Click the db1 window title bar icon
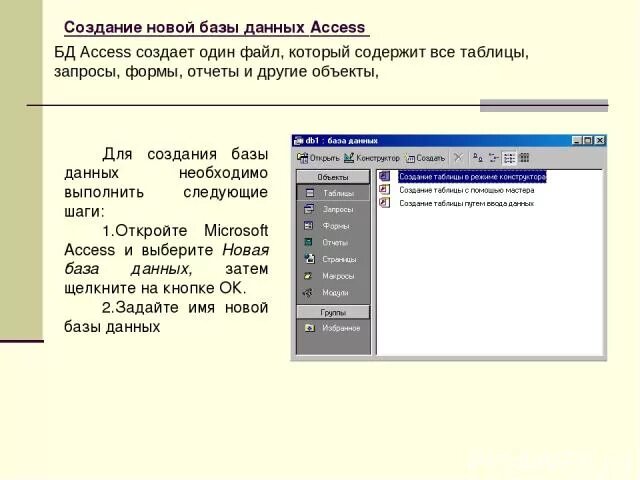 pyautogui.click(x=298, y=141)
